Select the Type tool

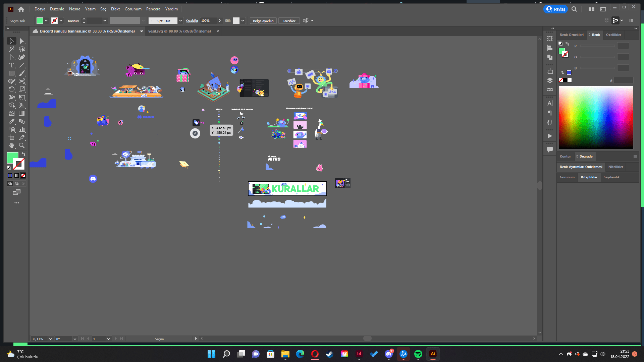point(12,65)
